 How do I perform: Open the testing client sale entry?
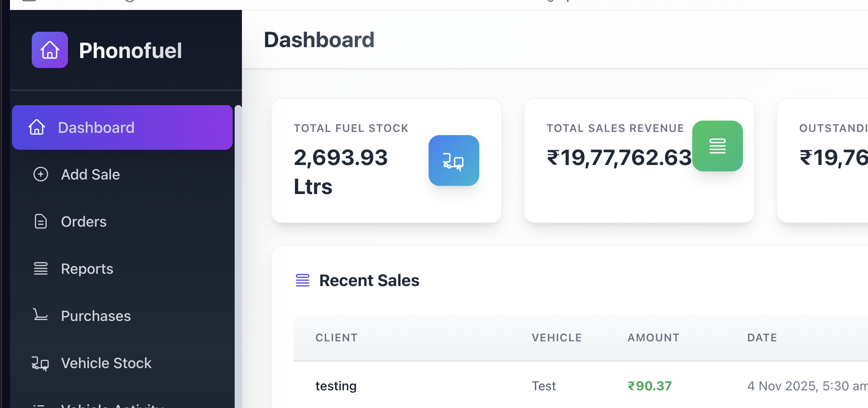click(336, 386)
